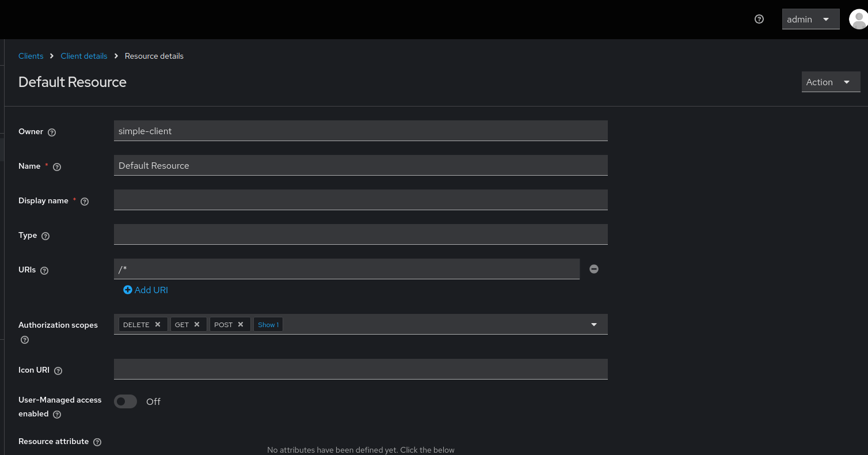Viewport: 868px width, 455px height.
Task: Click the help icon next to Name
Action: [56, 166]
